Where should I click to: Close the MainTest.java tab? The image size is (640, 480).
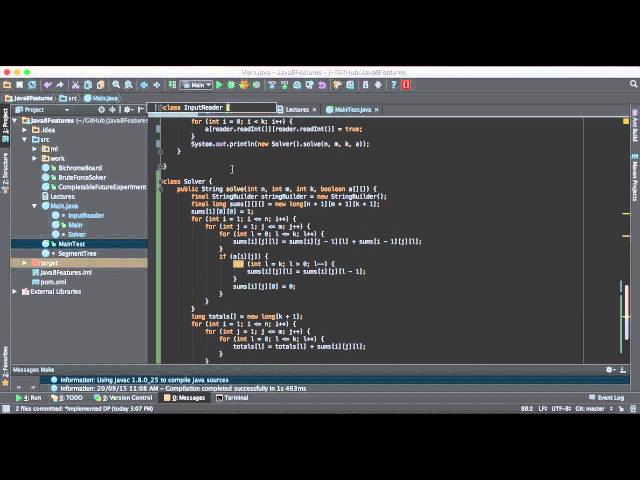pos(376,109)
